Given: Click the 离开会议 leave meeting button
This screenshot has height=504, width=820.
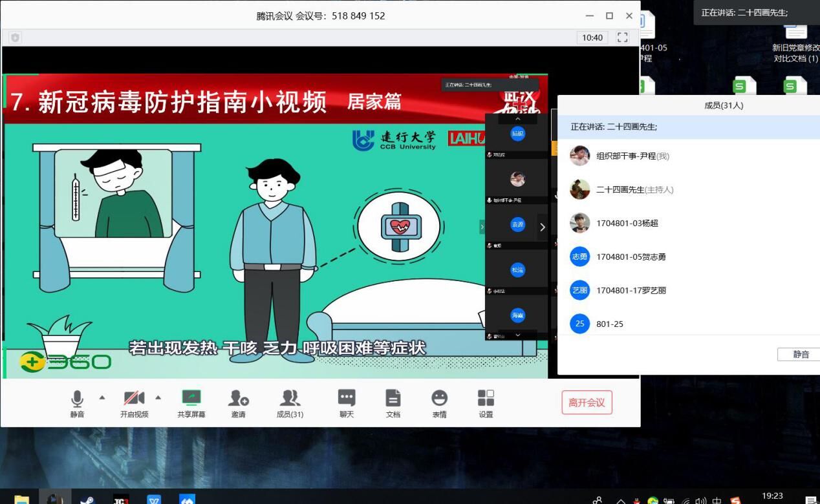Looking at the screenshot, I should (x=587, y=403).
